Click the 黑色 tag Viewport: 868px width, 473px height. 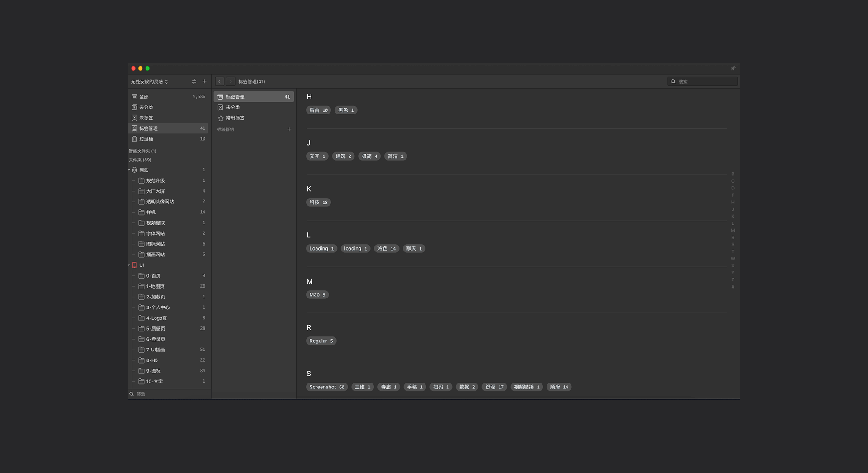tap(346, 110)
